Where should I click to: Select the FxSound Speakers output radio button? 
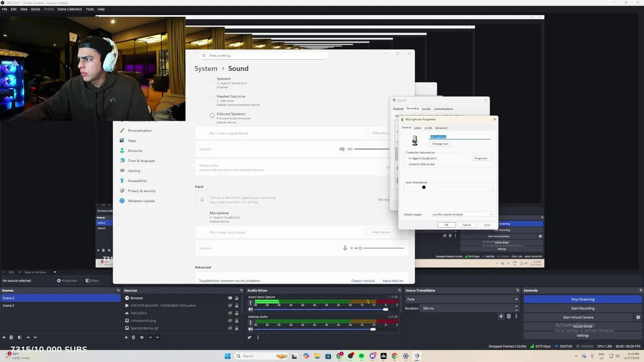pos(212,115)
